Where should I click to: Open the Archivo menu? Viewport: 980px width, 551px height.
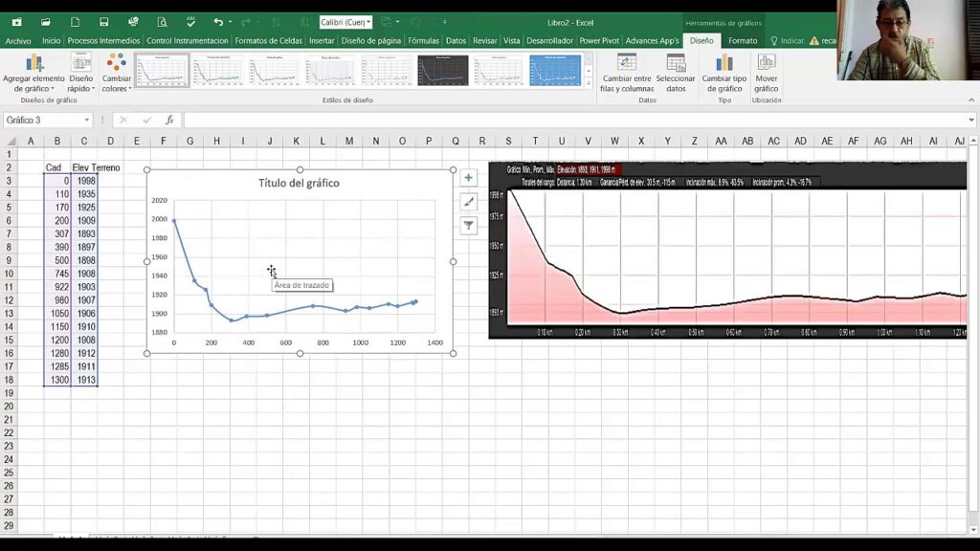tap(18, 40)
